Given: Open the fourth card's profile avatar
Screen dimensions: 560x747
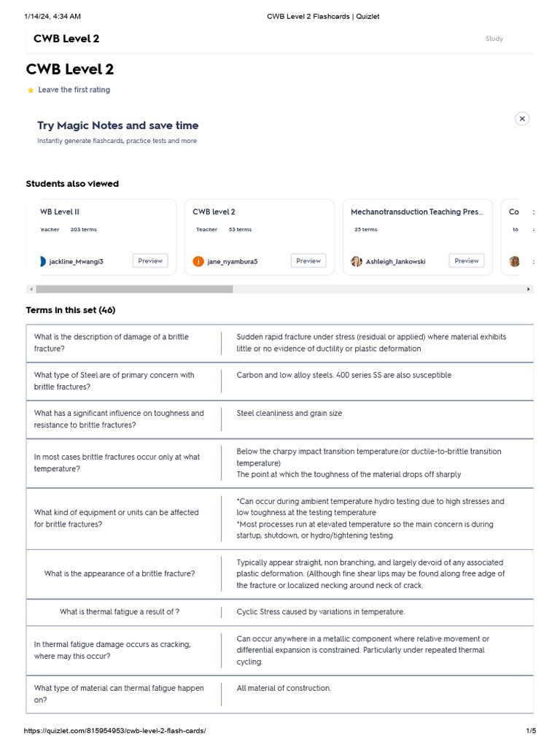Looking at the screenshot, I should [x=514, y=261].
